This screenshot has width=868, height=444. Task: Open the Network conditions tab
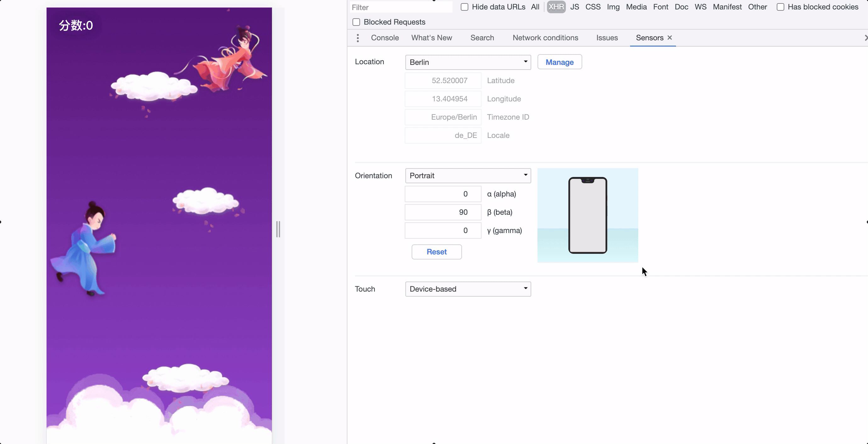click(x=545, y=38)
